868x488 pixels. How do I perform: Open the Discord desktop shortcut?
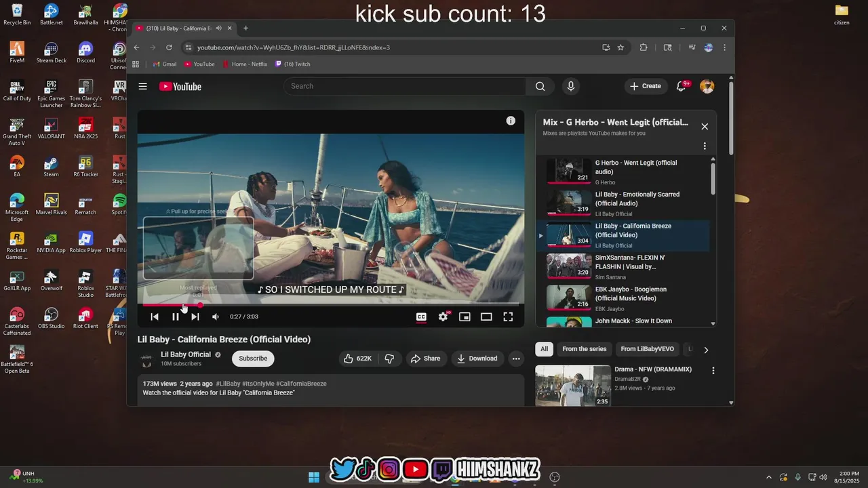point(85,53)
